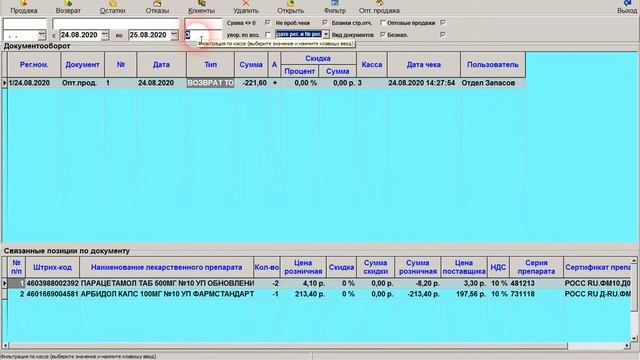This screenshot has width=640, height=360.
Task: Open calendar dropdown for end date 25.08.2020
Action: pos(174,35)
